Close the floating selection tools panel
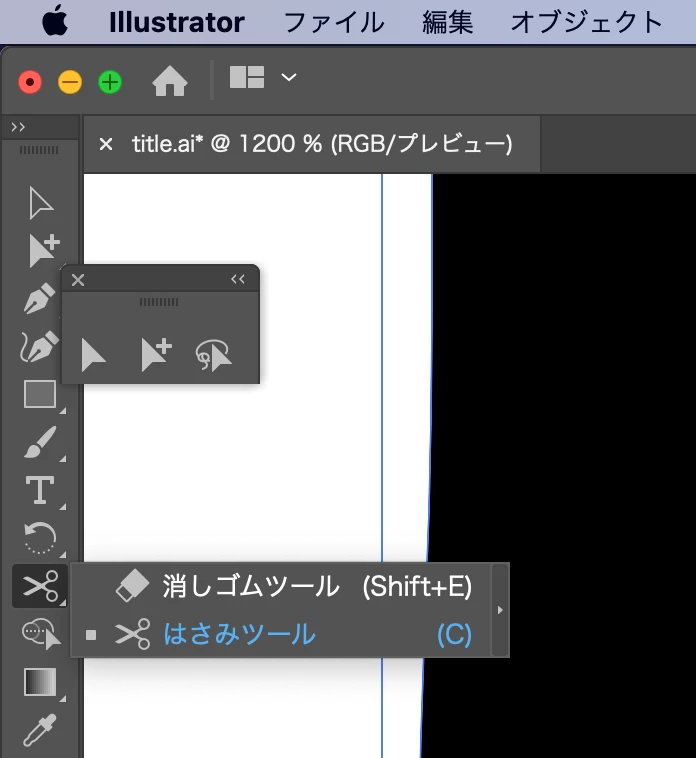 pos(78,280)
